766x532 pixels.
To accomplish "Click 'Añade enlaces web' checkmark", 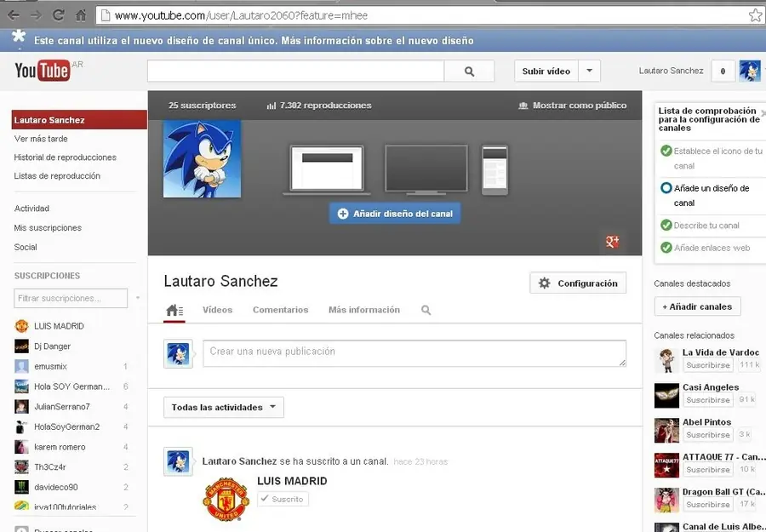I will point(666,247).
